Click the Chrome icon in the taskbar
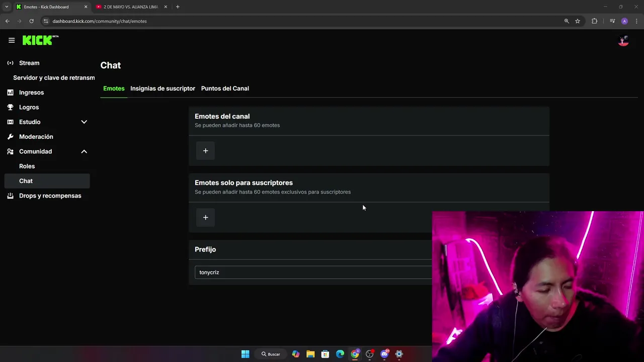The image size is (644, 362). click(x=355, y=354)
